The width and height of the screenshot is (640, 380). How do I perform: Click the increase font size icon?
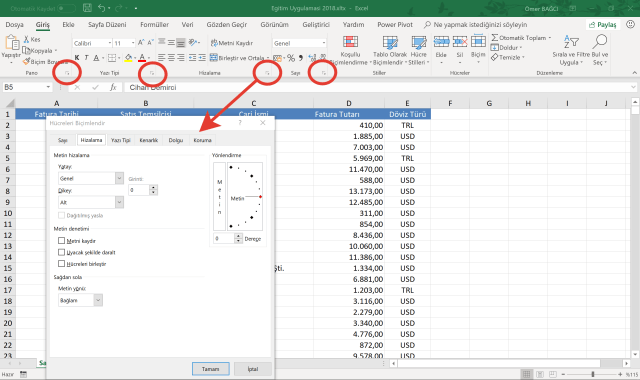click(x=141, y=42)
